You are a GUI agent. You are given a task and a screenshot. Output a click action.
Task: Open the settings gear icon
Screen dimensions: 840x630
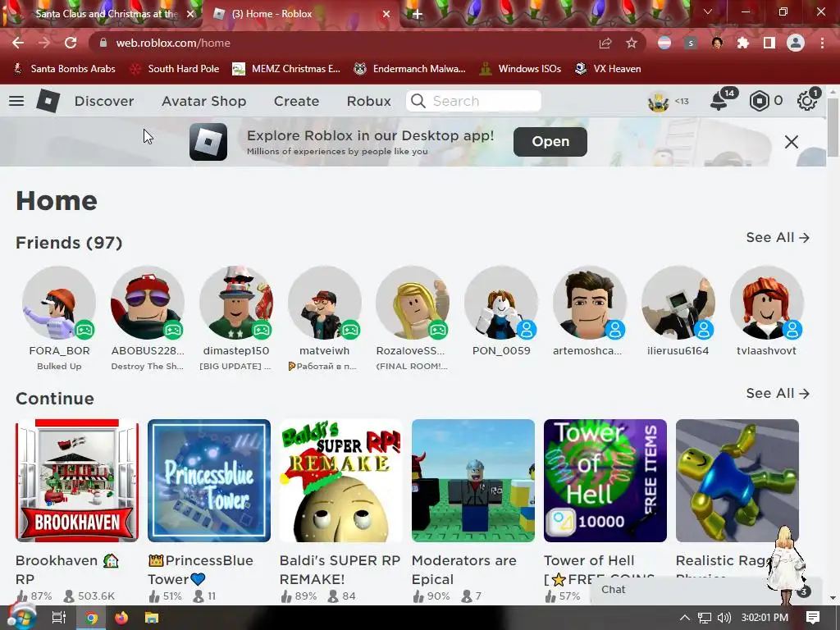pos(807,101)
